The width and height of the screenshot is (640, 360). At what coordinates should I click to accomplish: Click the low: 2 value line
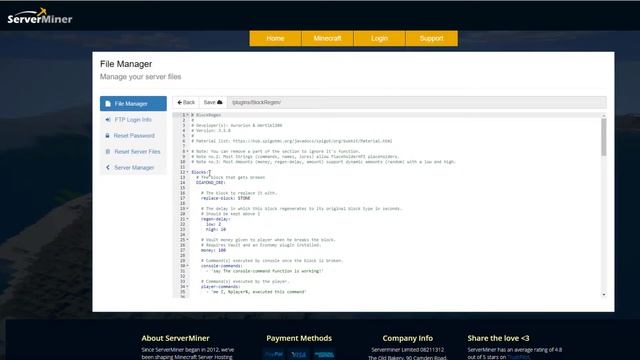(x=213, y=224)
